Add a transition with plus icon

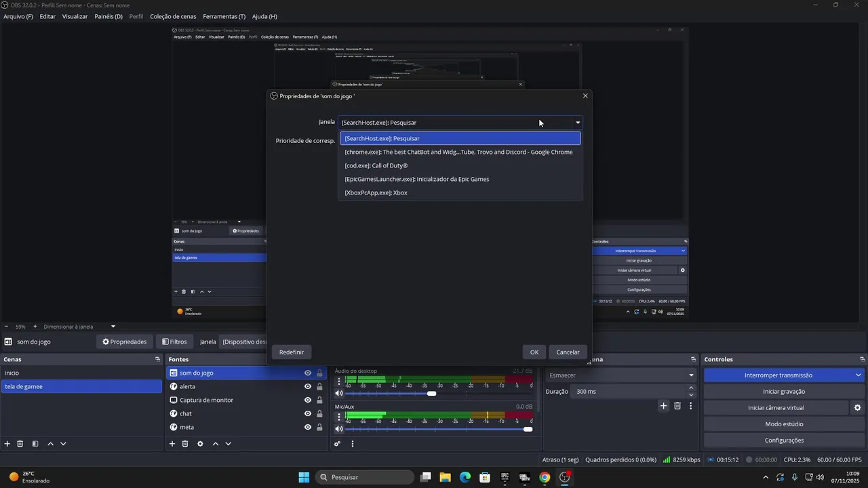664,406
